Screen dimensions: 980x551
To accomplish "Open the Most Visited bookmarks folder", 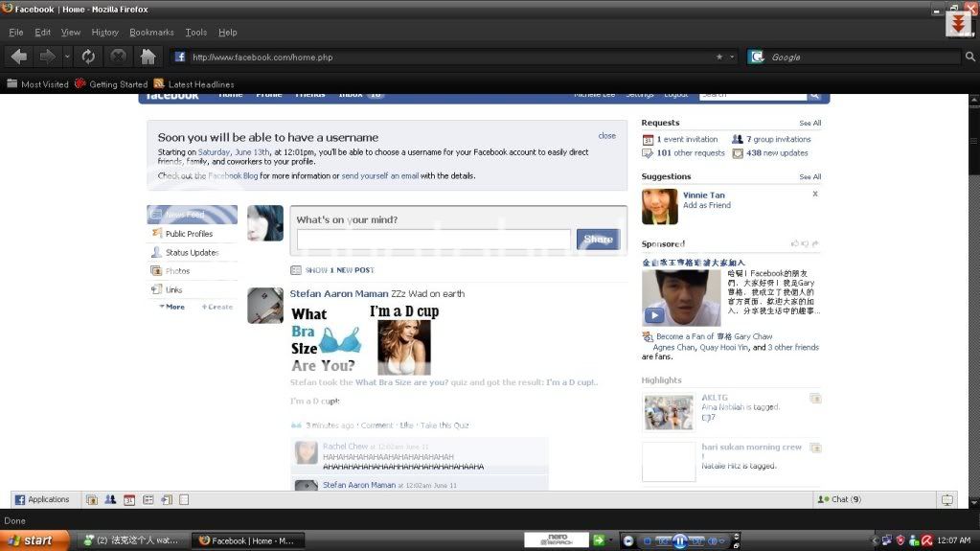I will click(37, 83).
